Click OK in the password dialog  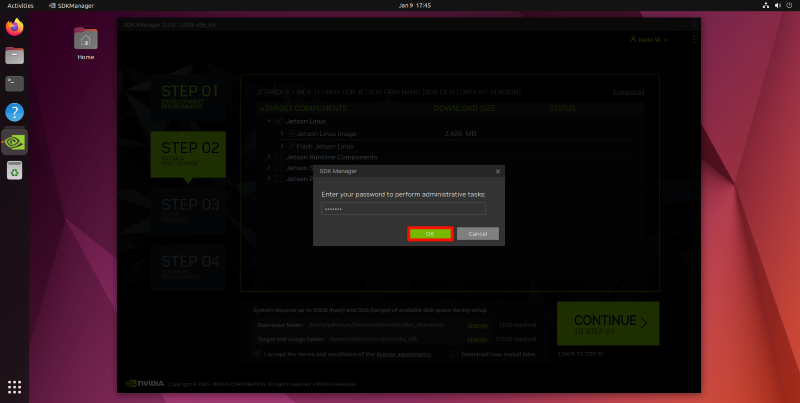click(x=430, y=233)
